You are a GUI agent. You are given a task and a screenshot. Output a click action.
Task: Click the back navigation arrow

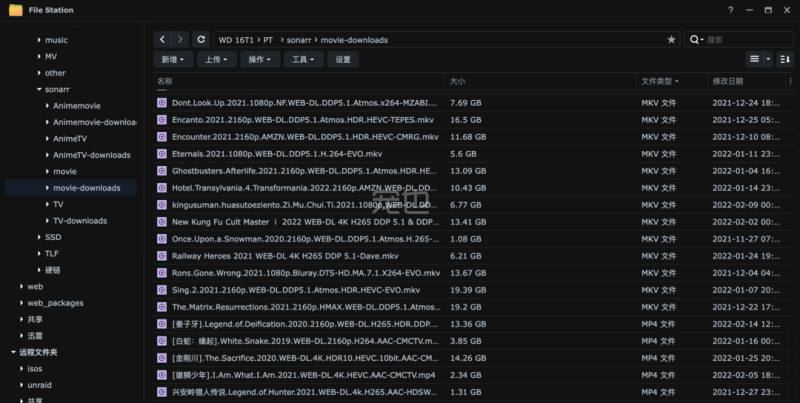click(x=163, y=39)
